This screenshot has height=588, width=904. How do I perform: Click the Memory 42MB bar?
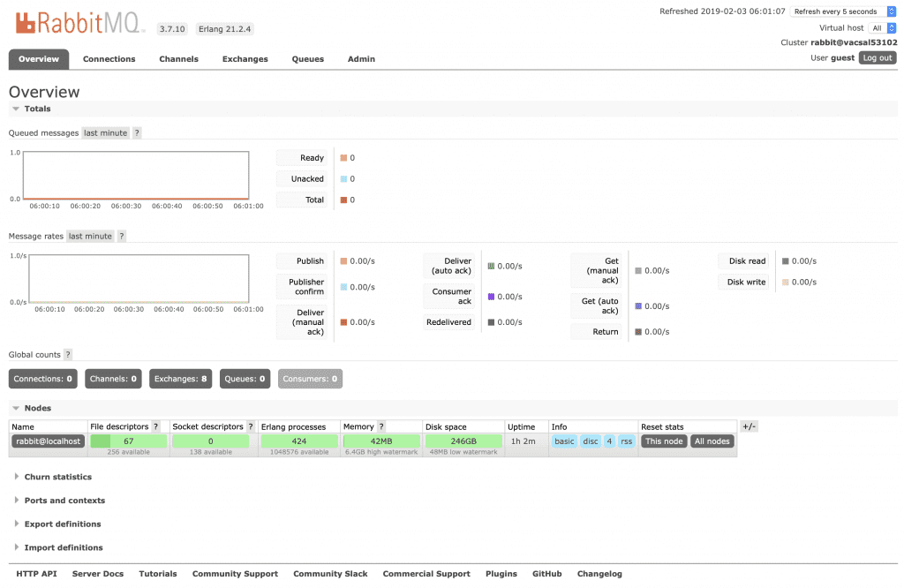click(x=381, y=441)
